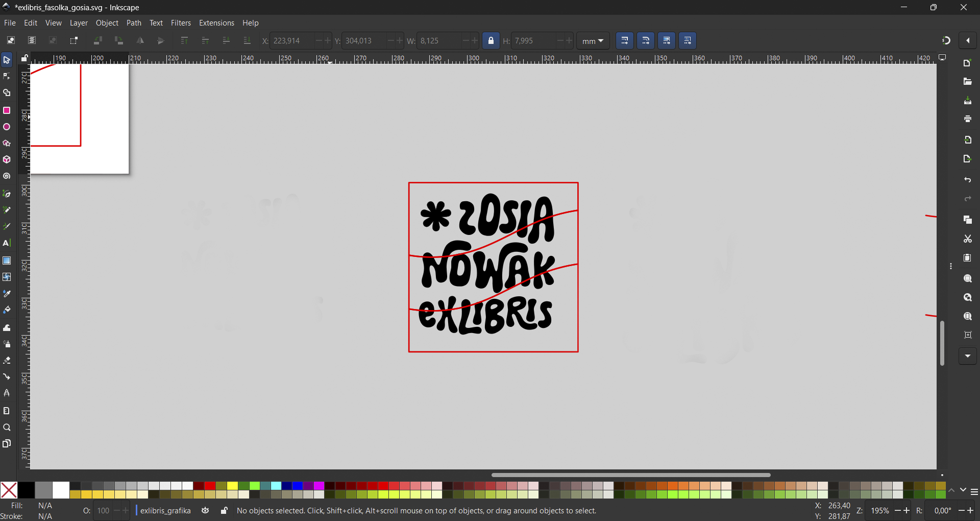Image resolution: width=980 pixels, height=521 pixels.
Task: Open the panel options dots handle
Action: pos(951,267)
